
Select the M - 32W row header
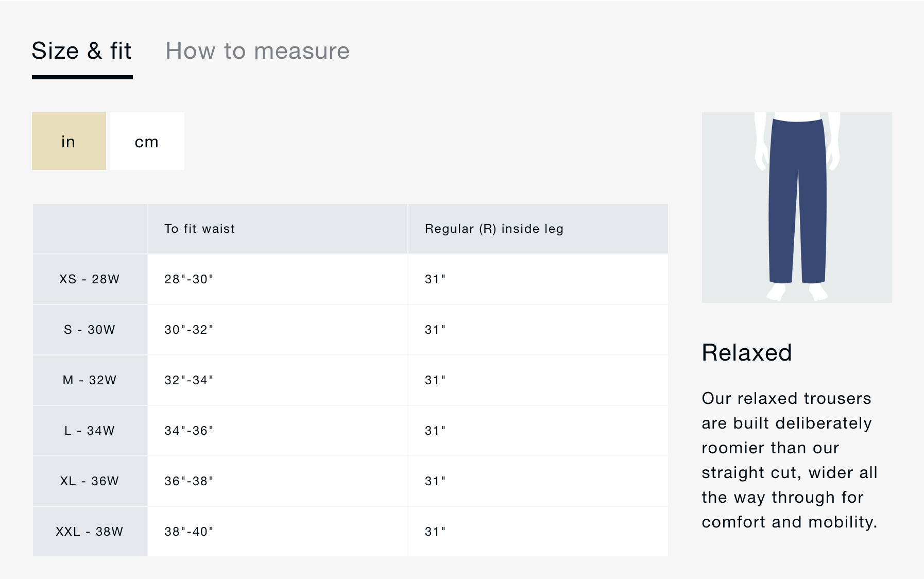[x=90, y=380]
